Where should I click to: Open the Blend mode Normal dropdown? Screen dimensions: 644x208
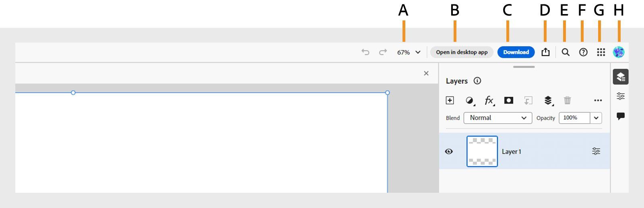(x=498, y=118)
